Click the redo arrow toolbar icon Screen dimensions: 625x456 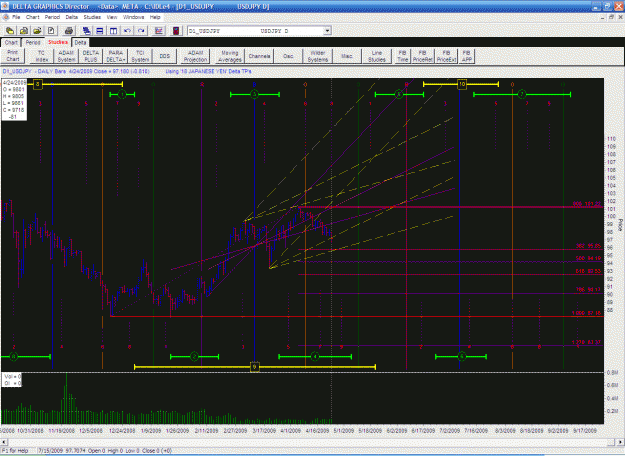coord(141,31)
